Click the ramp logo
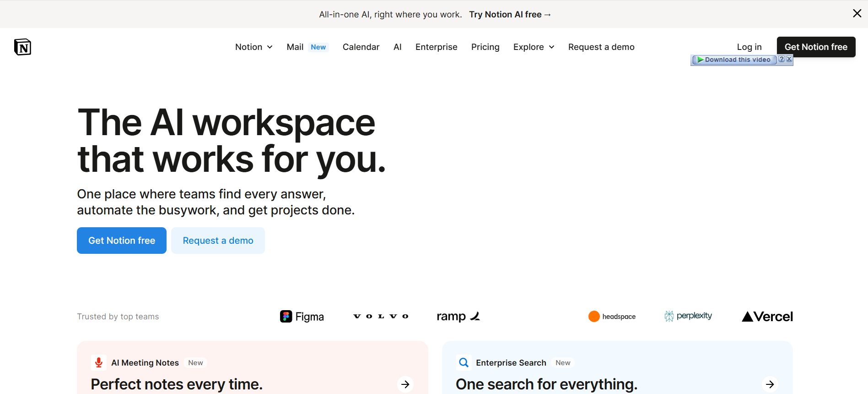 458,317
